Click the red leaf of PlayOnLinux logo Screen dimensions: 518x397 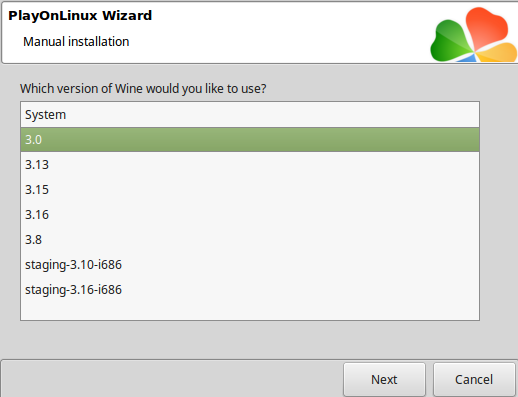[x=486, y=28]
